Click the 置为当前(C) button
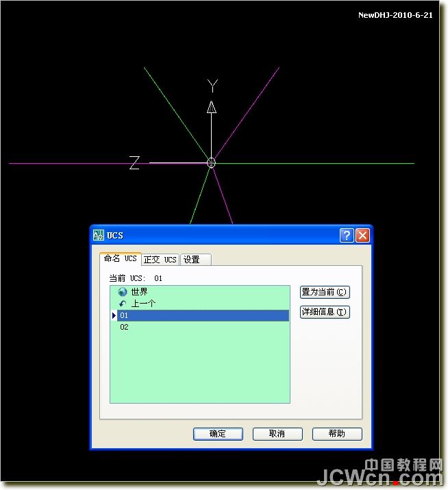Screen dimensions: 448x490 (325, 292)
